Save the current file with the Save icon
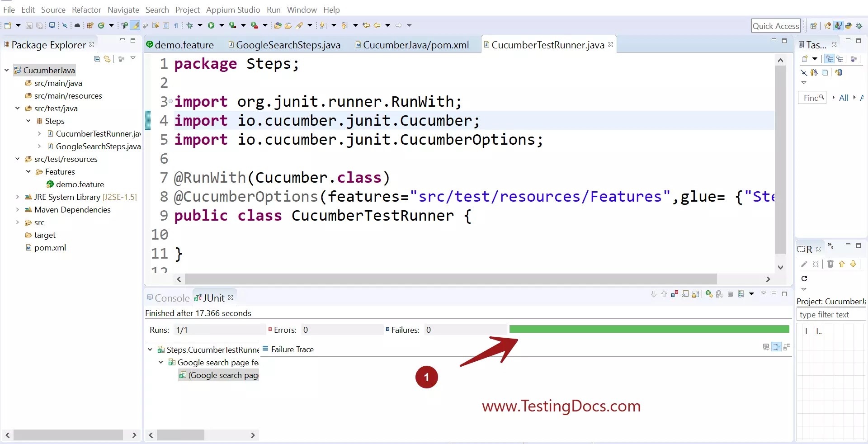Screen dimensions: 868x444 pyautogui.click(x=29, y=25)
